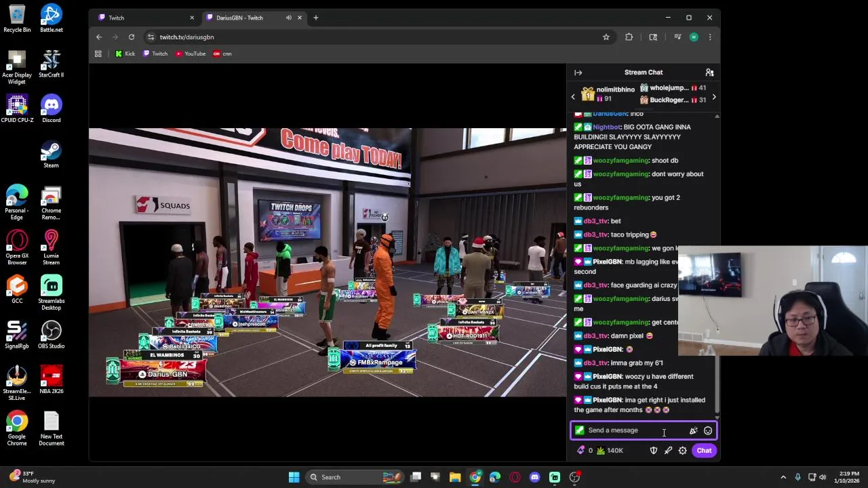Open the emote picker in chat
The image size is (868, 488).
[x=708, y=430]
